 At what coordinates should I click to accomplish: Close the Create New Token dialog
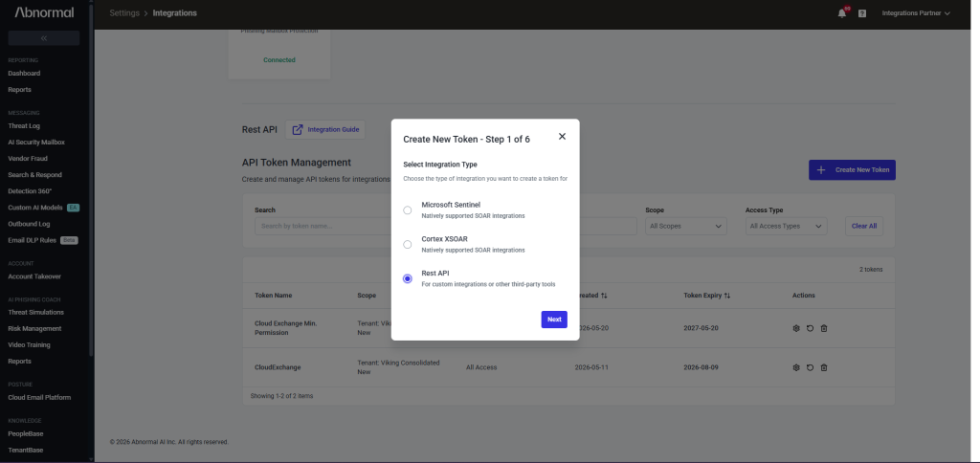(562, 136)
